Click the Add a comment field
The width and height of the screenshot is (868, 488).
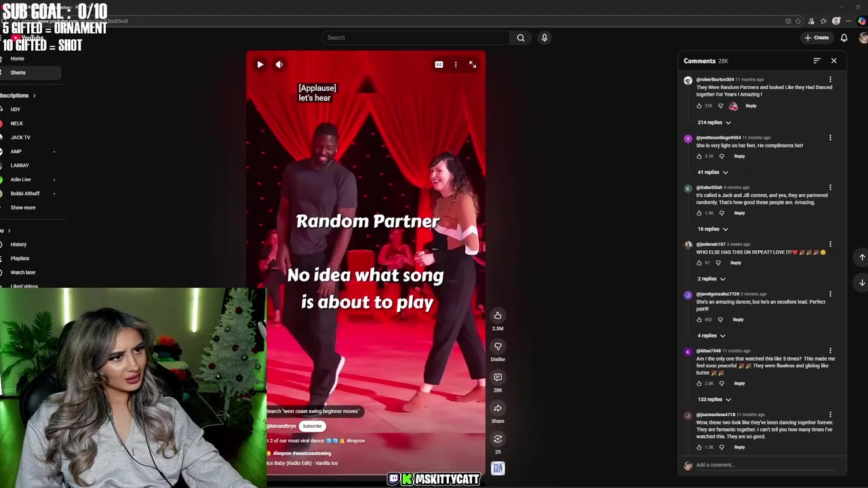[765, 465]
